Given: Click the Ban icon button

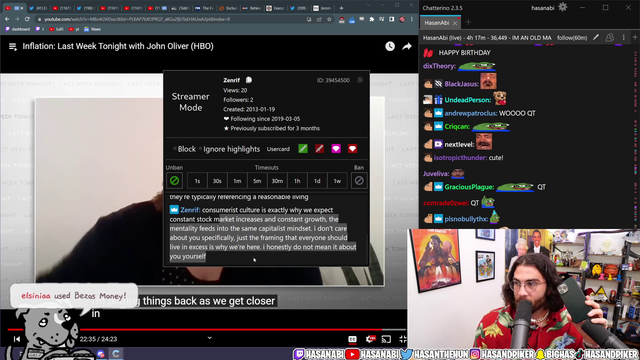Looking at the screenshot, I should coord(359,180).
